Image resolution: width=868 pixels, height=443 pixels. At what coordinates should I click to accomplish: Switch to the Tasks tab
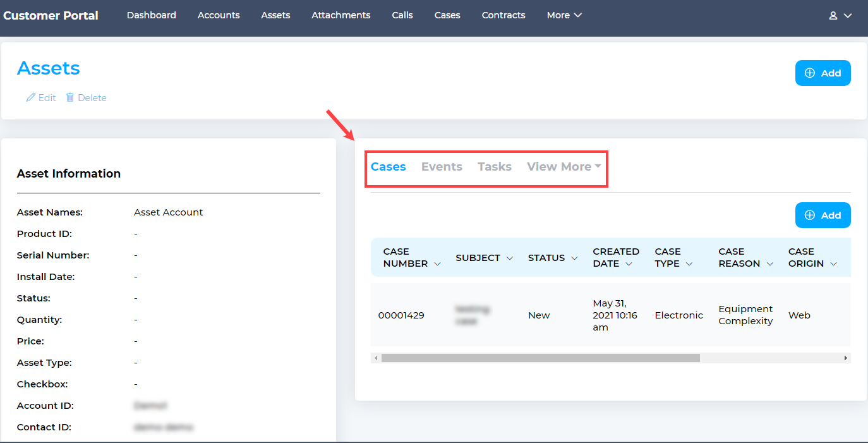pyautogui.click(x=494, y=167)
